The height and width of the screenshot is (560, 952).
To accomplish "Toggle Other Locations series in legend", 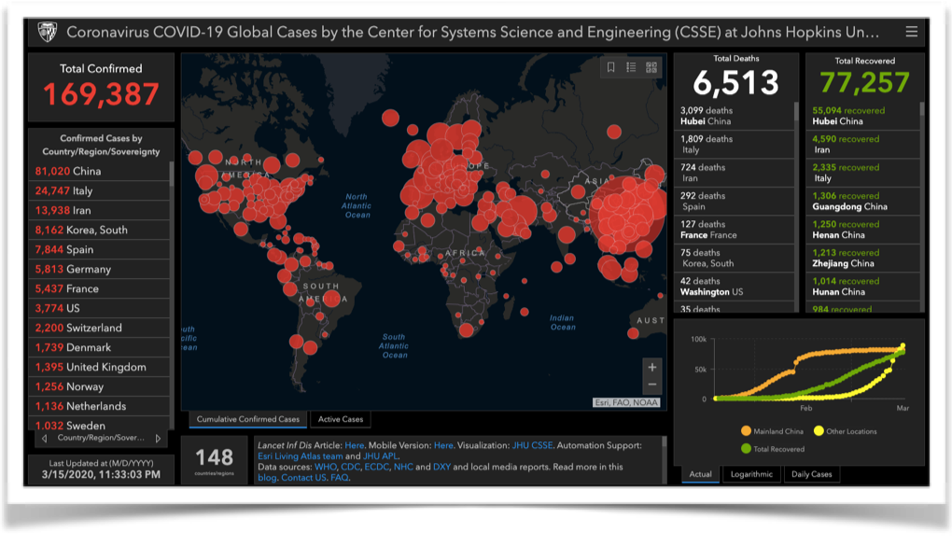I will pos(846,431).
